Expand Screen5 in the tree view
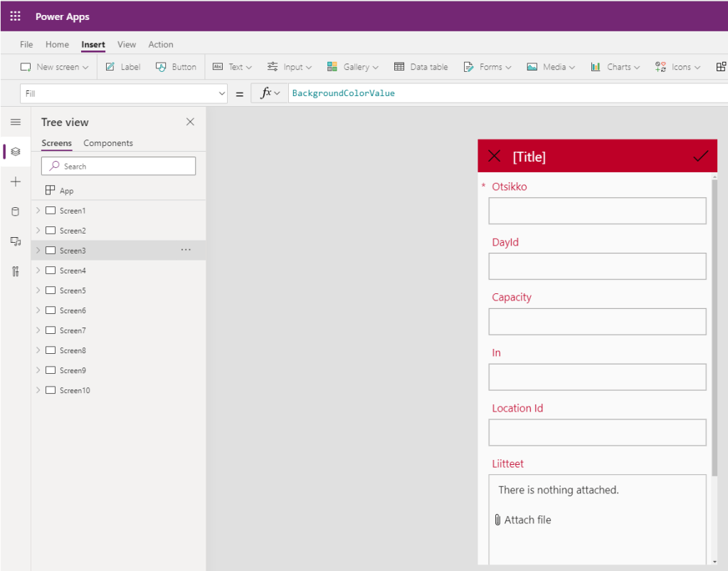The height and width of the screenshot is (571, 728). [38, 290]
